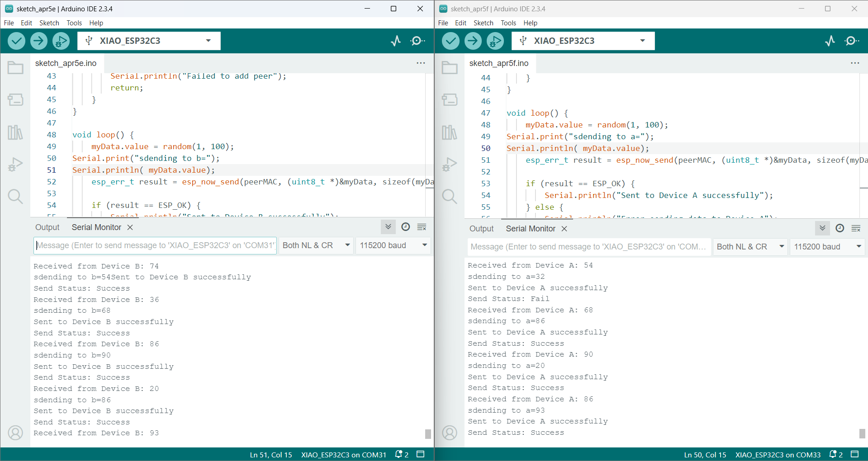Open Library Manager icon in sketch_apr5e sidebar
The height and width of the screenshot is (461, 868).
(15, 132)
